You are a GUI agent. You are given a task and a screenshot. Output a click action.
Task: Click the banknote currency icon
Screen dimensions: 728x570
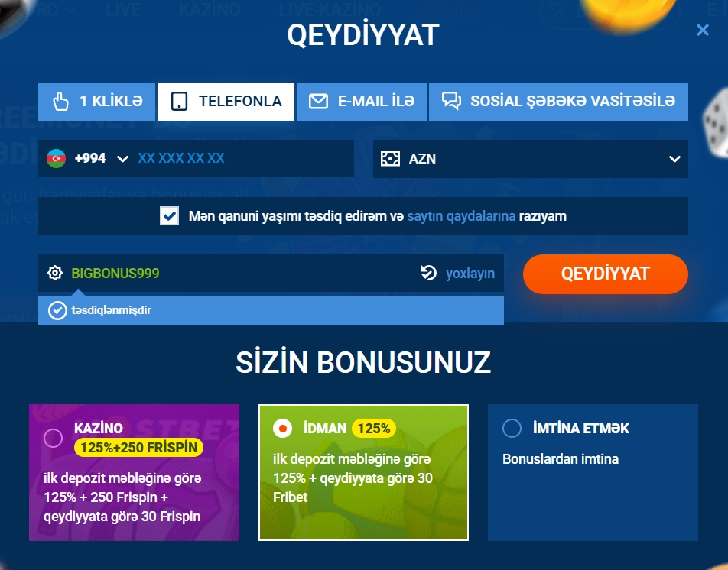pyautogui.click(x=390, y=159)
